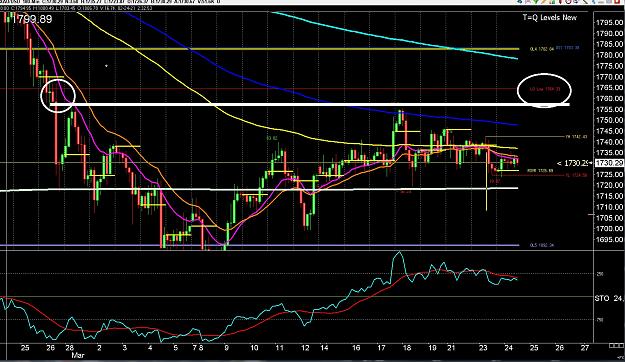Click the 1735.00 price axis label
The image size is (625, 362).
pyautogui.click(x=609, y=152)
